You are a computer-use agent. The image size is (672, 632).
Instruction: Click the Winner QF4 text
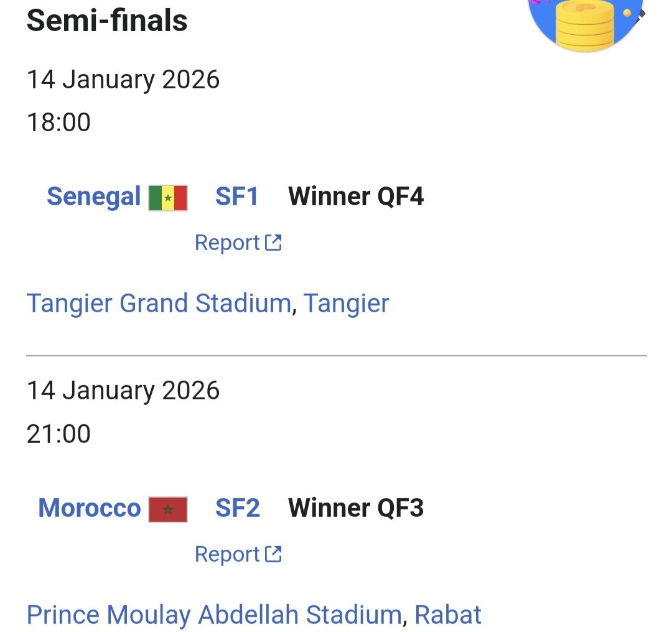coord(356,197)
